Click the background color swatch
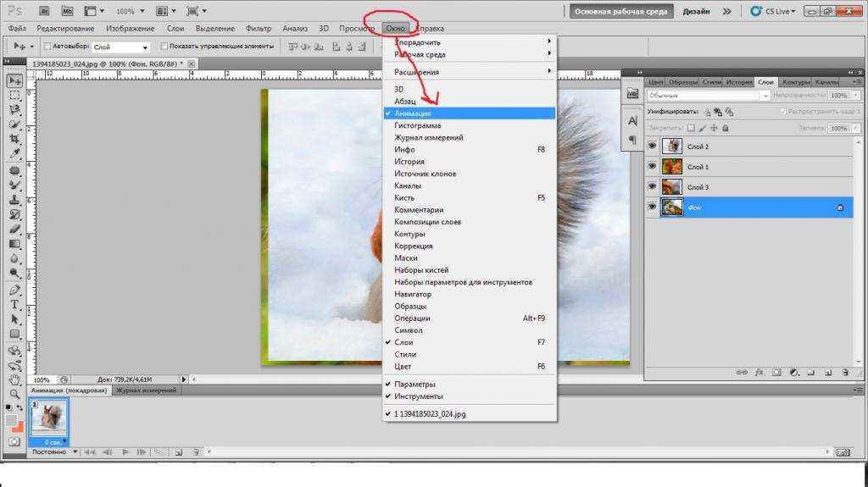Viewport: 868px width, 487px height. (19, 427)
